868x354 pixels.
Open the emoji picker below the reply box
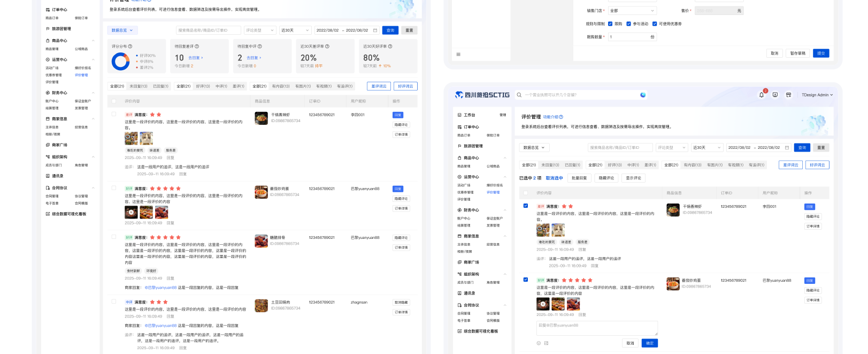(539, 343)
